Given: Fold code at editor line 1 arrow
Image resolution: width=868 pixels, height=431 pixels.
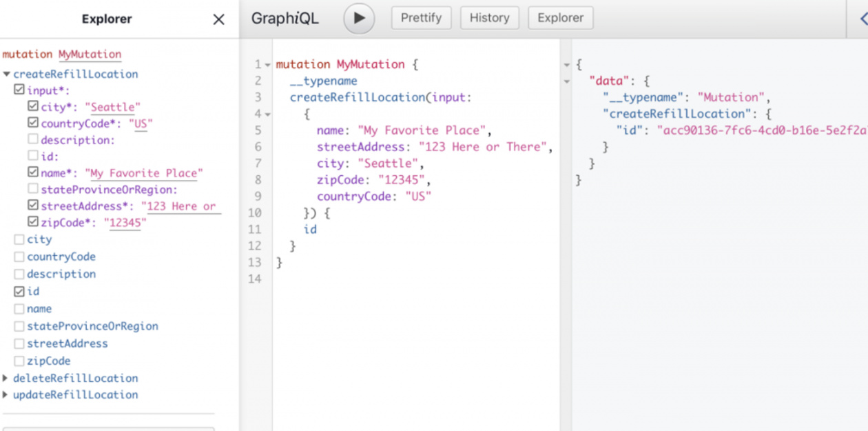Looking at the screenshot, I should [267, 65].
